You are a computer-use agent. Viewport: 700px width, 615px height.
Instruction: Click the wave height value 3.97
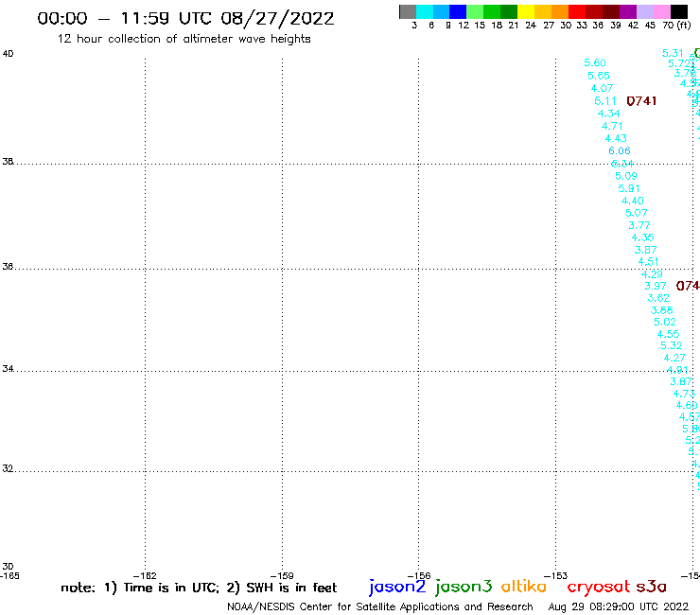click(656, 286)
